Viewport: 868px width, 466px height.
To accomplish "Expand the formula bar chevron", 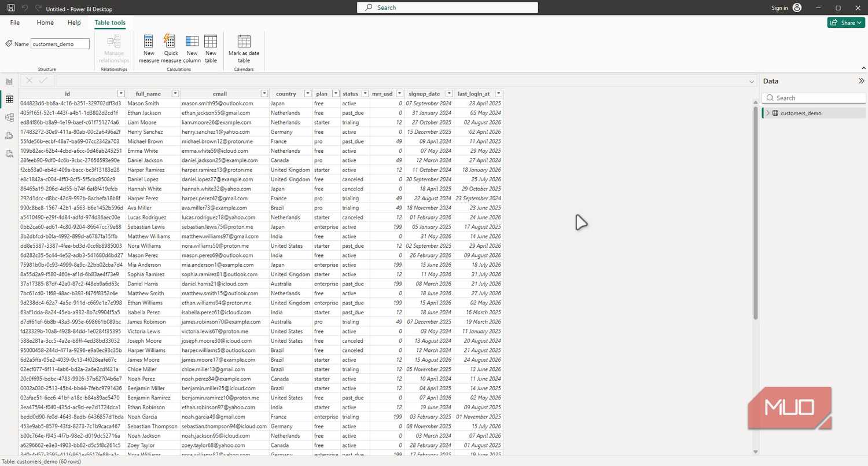I will click(752, 82).
